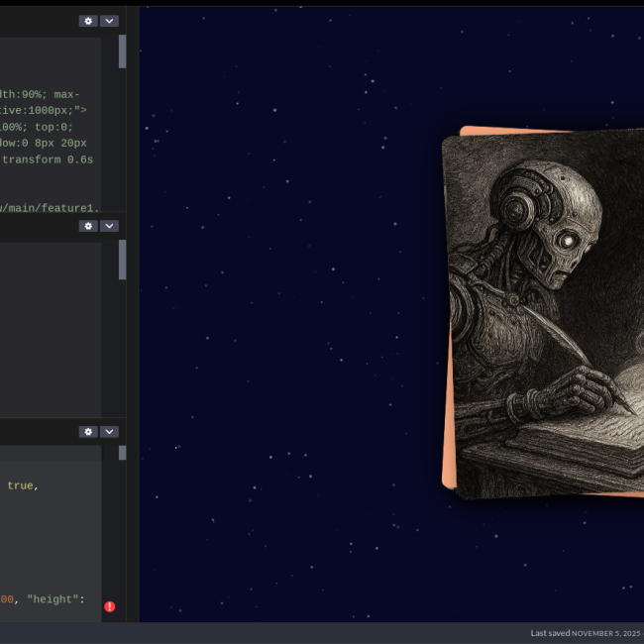This screenshot has width=644, height=644.
Task: Expand bottom editor panel dropdown chevron
Action: pyautogui.click(x=109, y=432)
